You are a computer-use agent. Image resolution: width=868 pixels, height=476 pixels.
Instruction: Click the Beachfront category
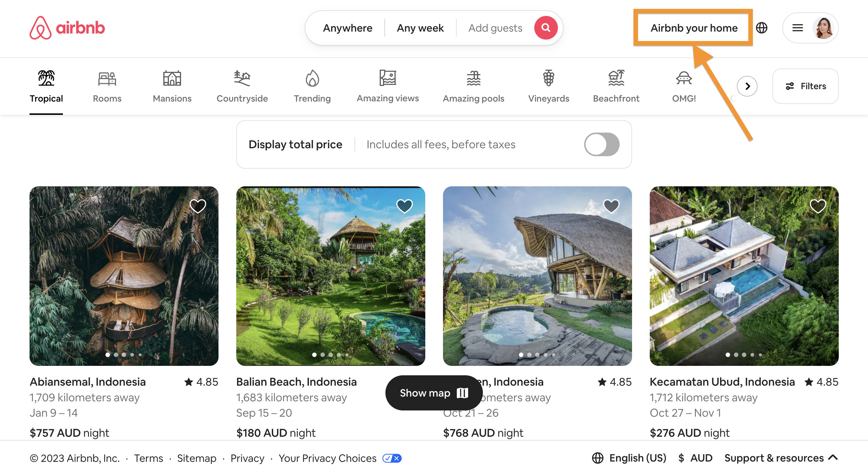tap(616, 86)
